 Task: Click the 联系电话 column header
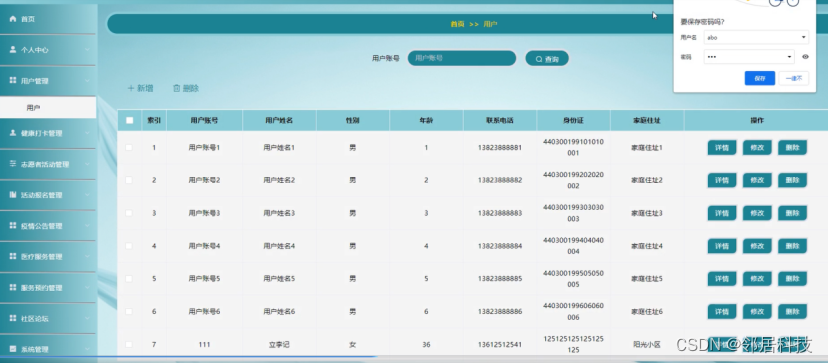pyautogui.click(x=500, y=120)
